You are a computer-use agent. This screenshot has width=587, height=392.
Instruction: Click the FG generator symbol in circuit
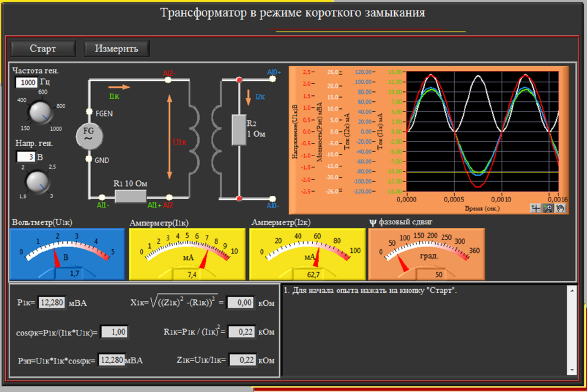pos(89,136)
